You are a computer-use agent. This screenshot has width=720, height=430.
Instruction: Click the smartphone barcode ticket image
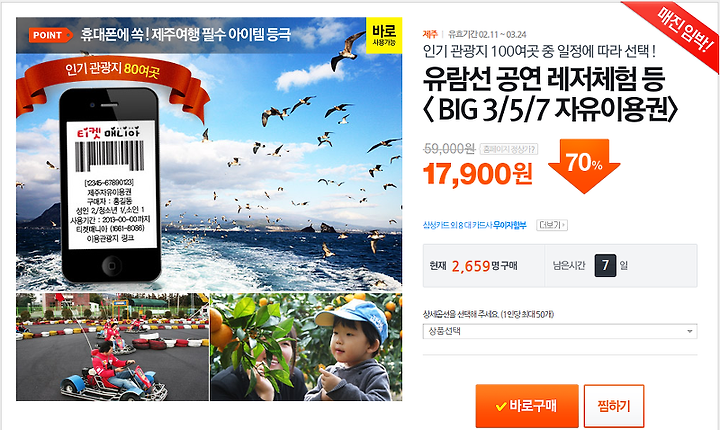(111, 185)
